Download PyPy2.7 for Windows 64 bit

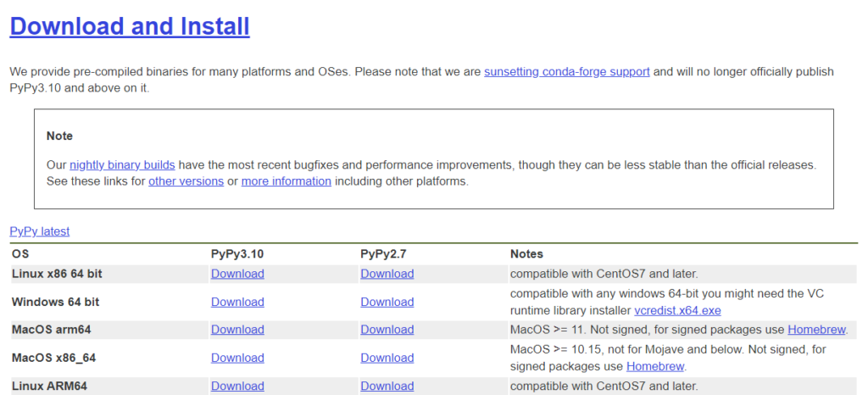coord(387,302)
